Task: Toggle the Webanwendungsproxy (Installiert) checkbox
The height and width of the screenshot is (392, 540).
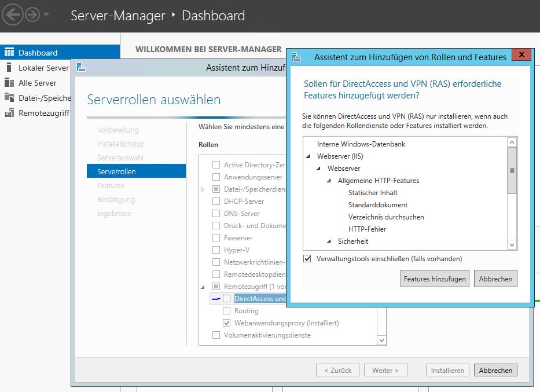Action: pos(226,323)
